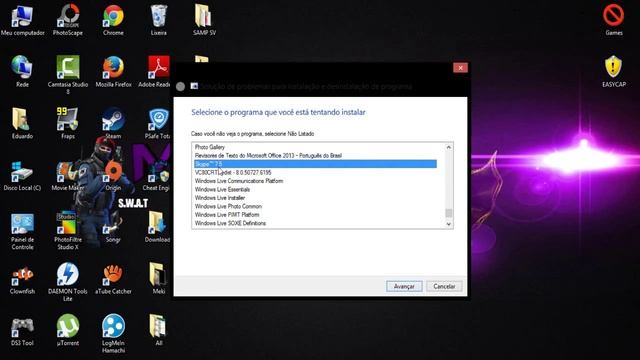Select Windows Live Communications Platform

pos(316,181)
